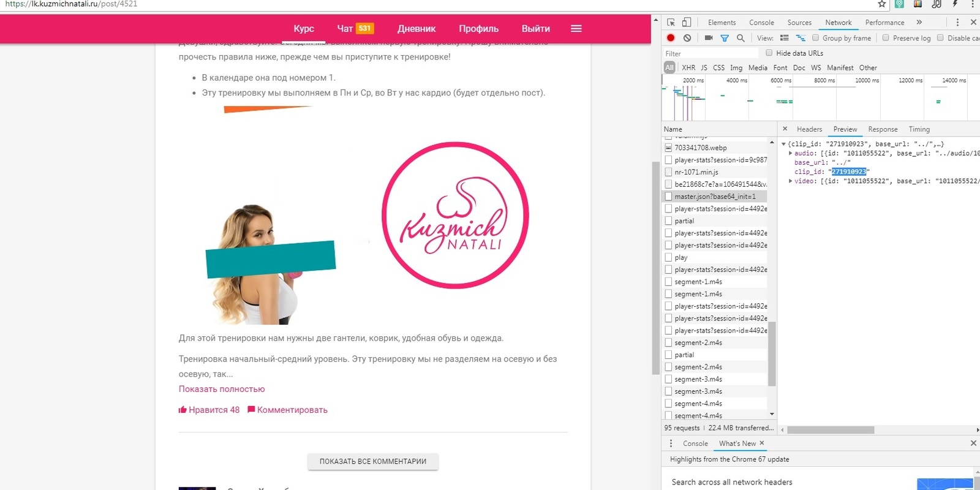Close the What's New drawer tab
The height and width of the screenshot is (490, 980).
tap(762, 443)
